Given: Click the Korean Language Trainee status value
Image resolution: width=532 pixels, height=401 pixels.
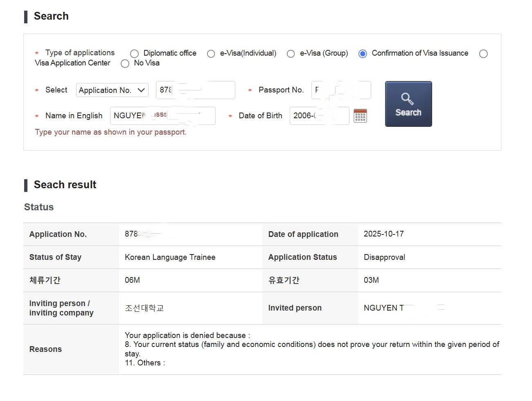Looking at the screenshot, I should click(x=170, y=257).
